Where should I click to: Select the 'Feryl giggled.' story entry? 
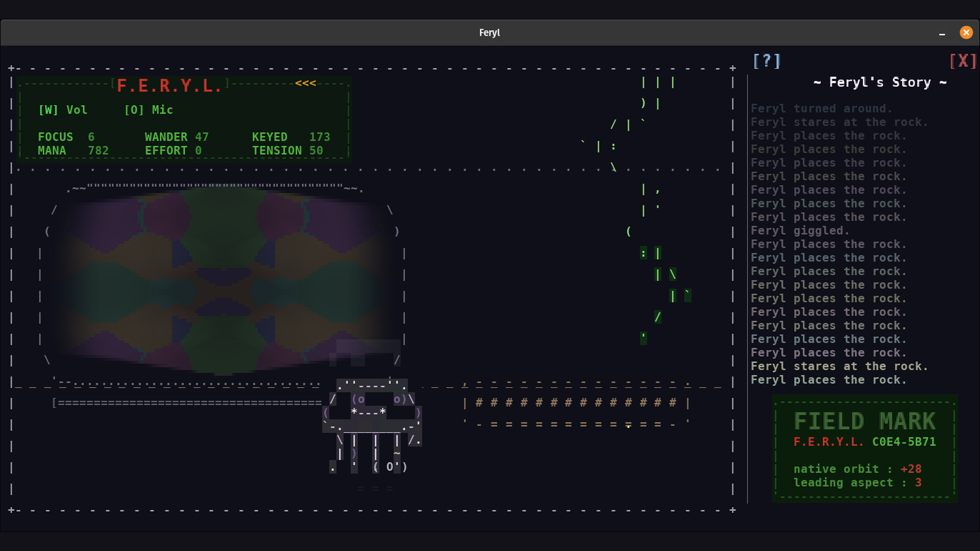799,231
